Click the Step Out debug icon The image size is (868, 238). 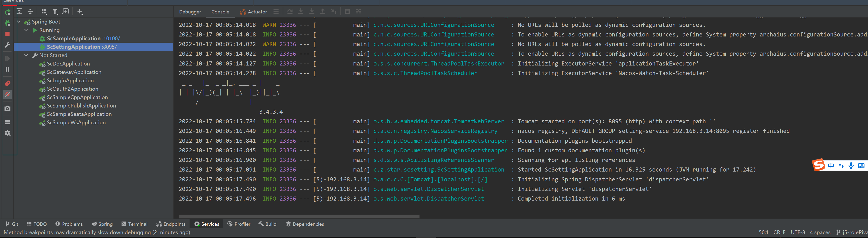point(322,12)
